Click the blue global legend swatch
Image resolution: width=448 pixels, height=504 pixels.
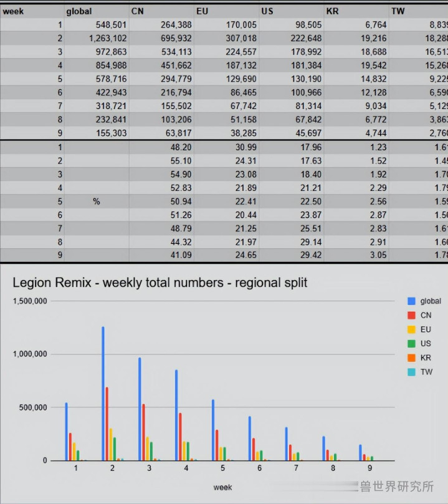pos(410,301)
